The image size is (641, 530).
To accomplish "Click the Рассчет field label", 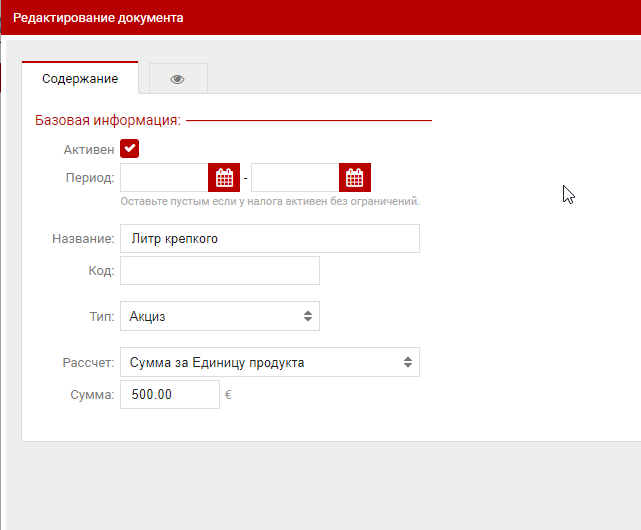I will click(x=86, y=362).
